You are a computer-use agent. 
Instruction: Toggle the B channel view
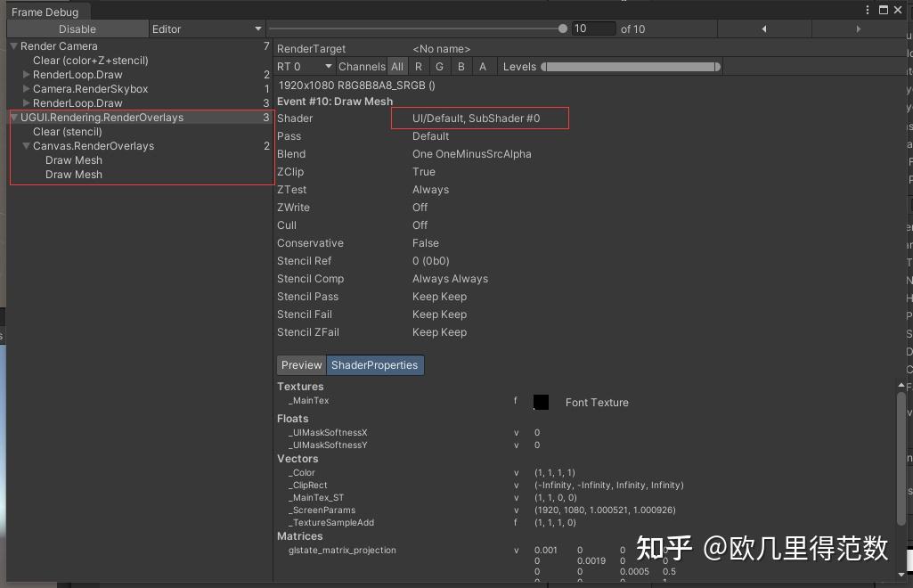tap(461, 66)
